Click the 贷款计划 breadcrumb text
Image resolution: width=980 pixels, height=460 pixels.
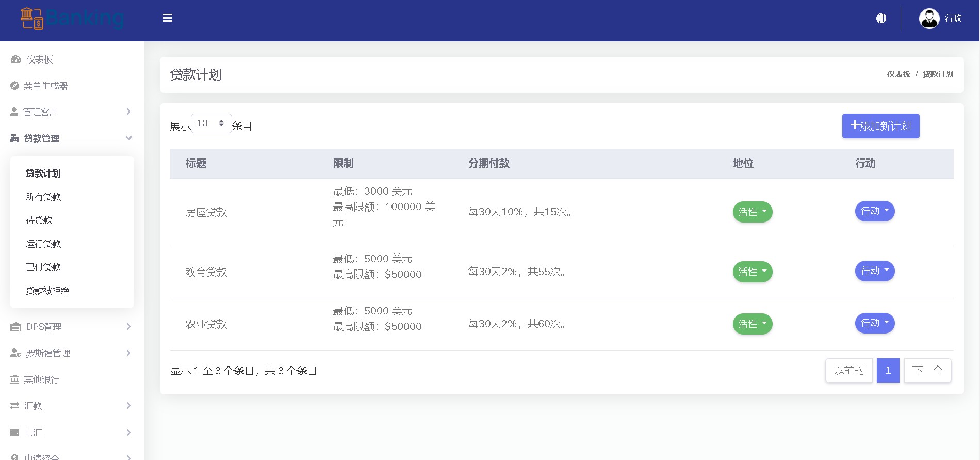938,74
